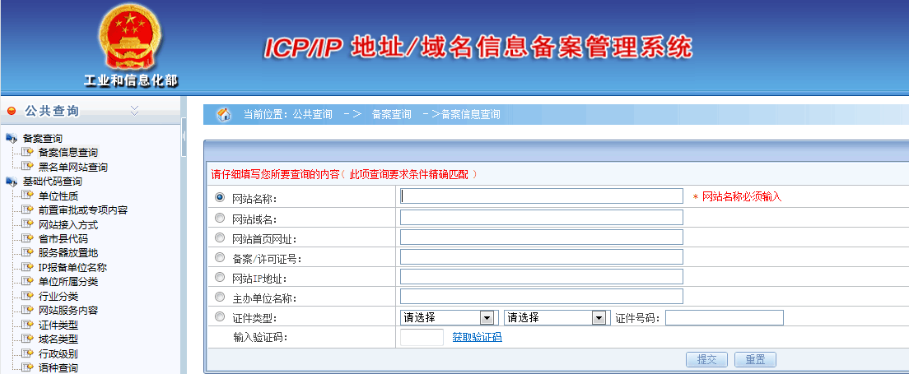Click the 证件号码 input field
The width and height of the screenshot is (910, 376).
724,318
